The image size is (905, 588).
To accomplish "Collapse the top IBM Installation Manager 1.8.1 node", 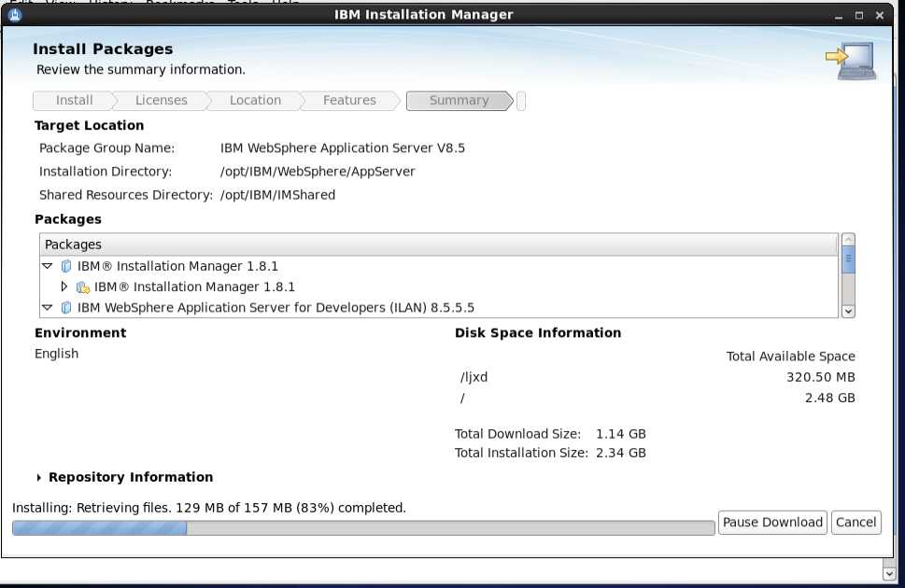I will [48, 266].
